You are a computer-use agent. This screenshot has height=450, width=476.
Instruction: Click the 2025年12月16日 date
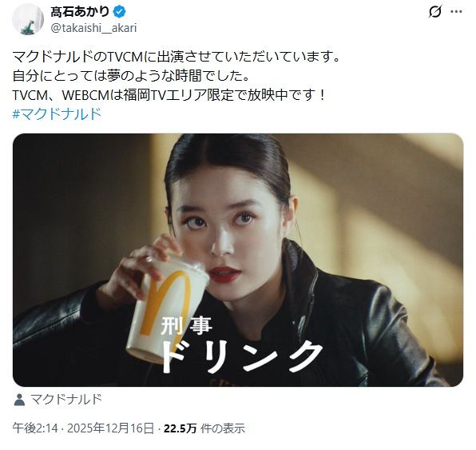pos(110,428)
